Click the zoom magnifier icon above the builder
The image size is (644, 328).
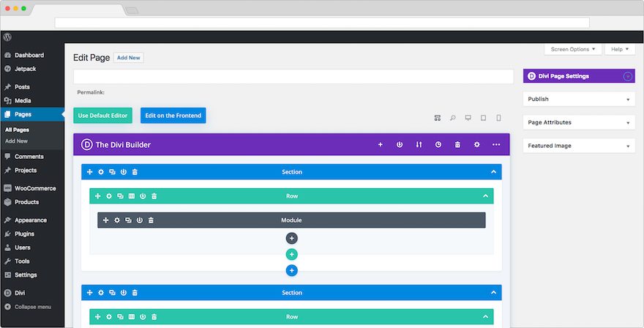(x=452, y=118)
